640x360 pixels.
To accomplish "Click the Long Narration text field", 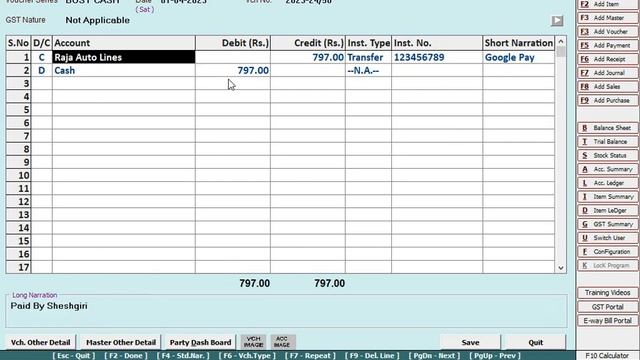I will pyautogui.click(x=286, y=312).
